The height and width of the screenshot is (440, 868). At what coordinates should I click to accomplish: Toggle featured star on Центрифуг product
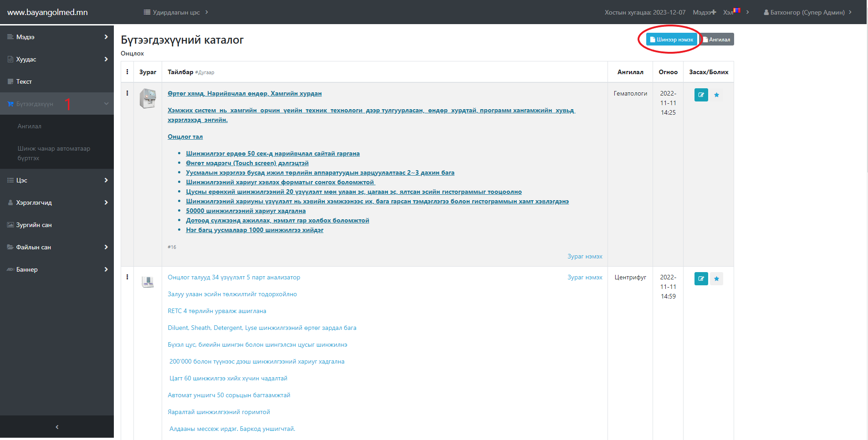point(716,278)
